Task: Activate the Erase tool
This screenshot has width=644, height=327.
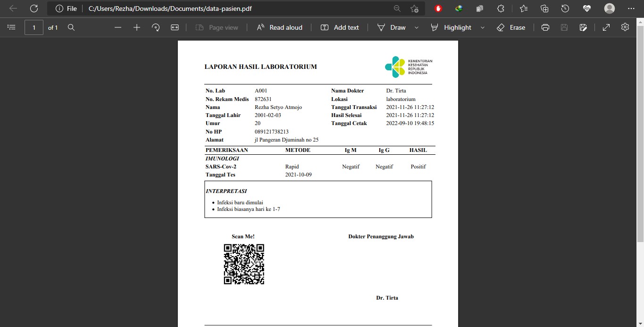Action: click(511, 27)
